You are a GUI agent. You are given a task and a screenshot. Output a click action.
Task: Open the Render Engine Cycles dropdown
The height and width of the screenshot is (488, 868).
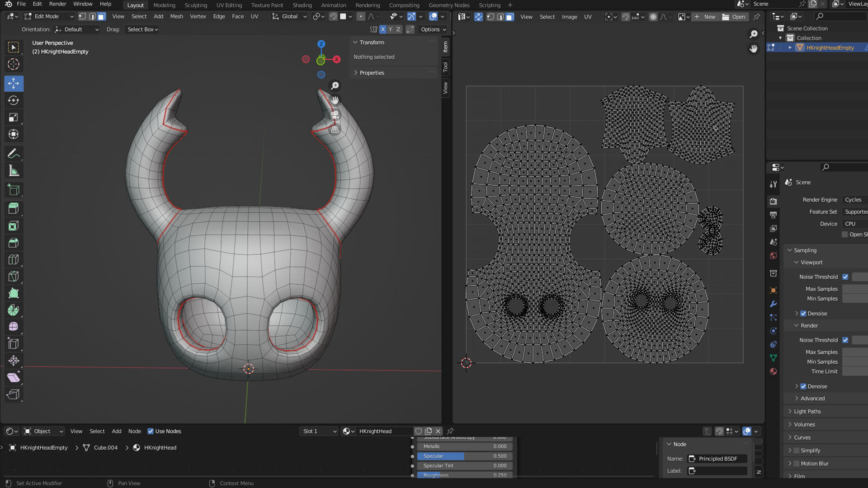tap(854, 200)
